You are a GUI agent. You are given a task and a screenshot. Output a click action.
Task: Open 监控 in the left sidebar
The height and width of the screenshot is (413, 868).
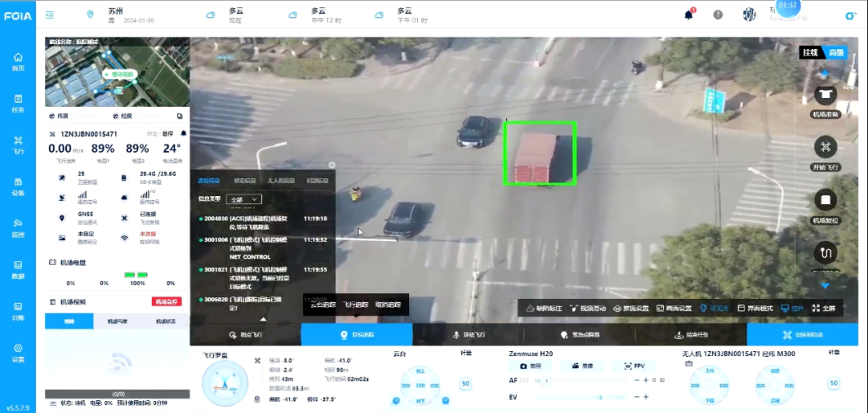coord(18,227)
